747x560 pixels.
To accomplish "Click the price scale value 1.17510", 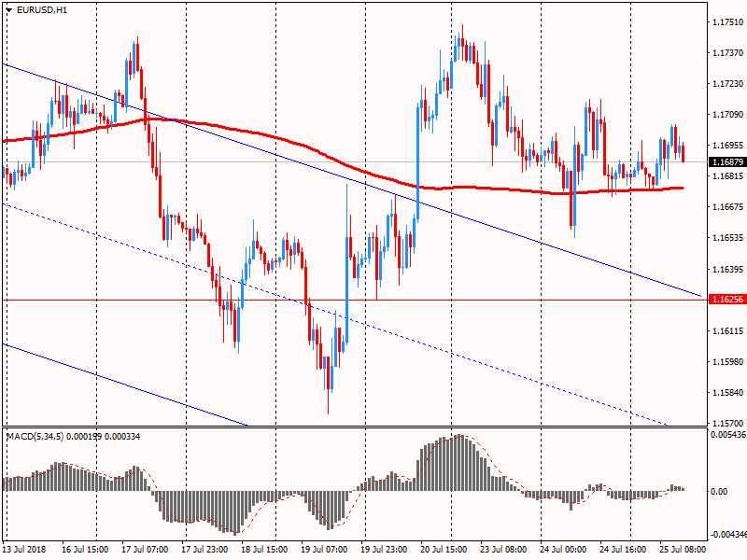I will (727, 21).
